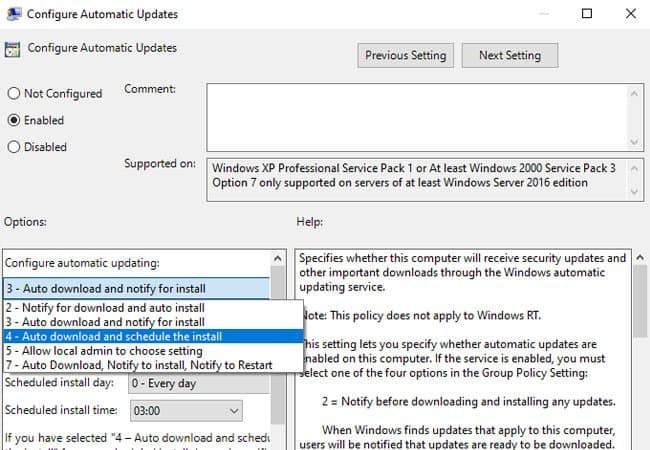Click the policy icon beside Configure Automatic Updates heading
Image resolution: width=650 pixels, height=450 pixels.
click(x=12, y=49)
